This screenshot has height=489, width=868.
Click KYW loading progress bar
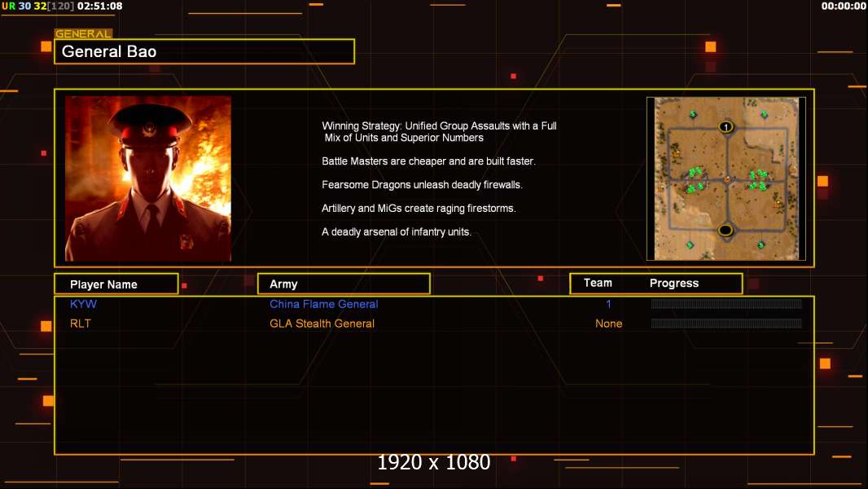726,303
